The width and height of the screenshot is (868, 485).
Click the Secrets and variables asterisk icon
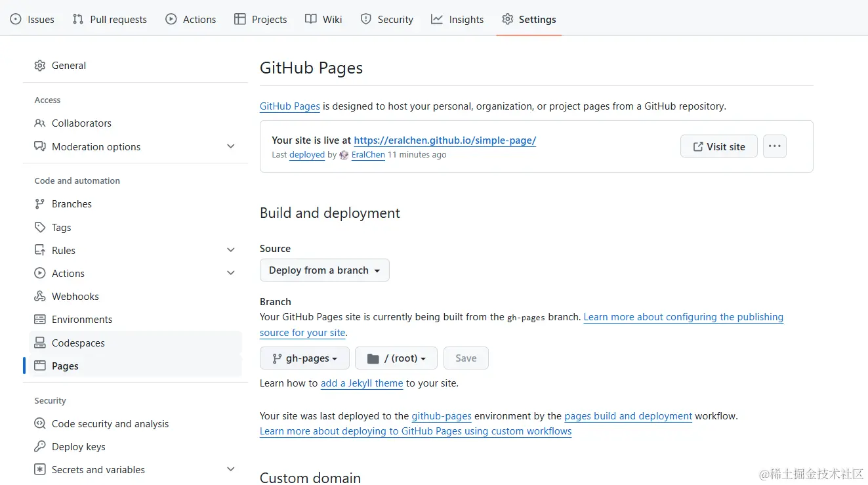click(x=40, y=470)
